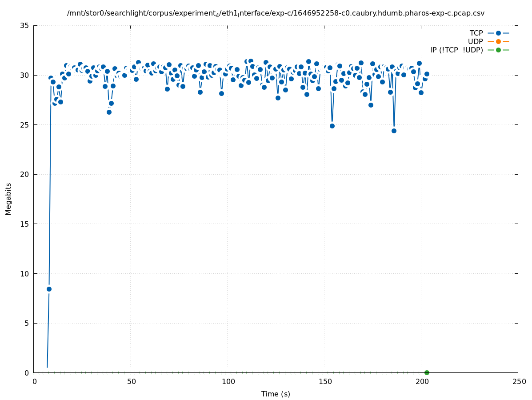Toggle IP (!TCP !UDP) legend label
Image resolution: width=532 pixels, height=400 pixels.
456,50
